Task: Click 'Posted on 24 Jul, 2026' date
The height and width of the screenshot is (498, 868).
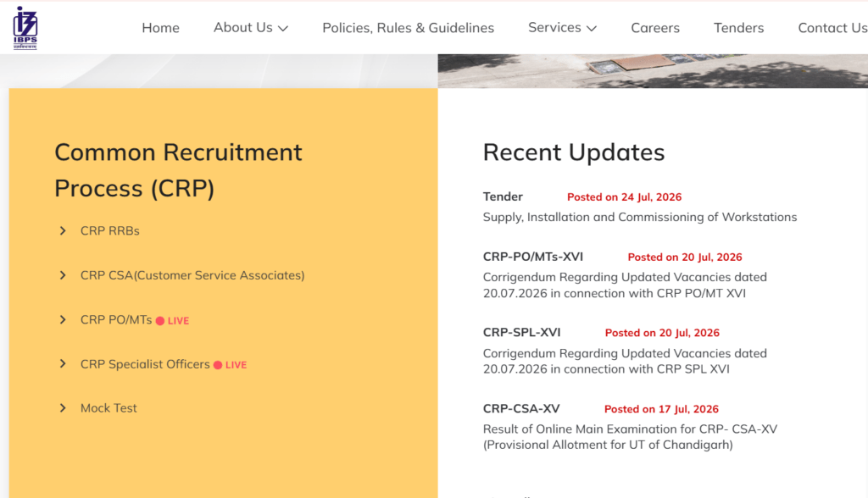Action: [x=625, y=197]
